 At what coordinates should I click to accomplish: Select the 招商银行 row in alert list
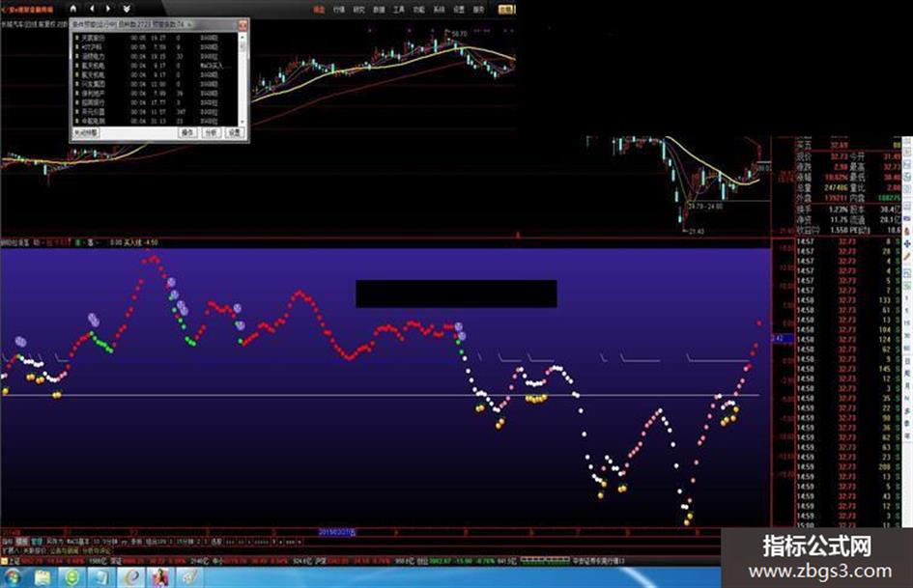(x=155, y=102)
